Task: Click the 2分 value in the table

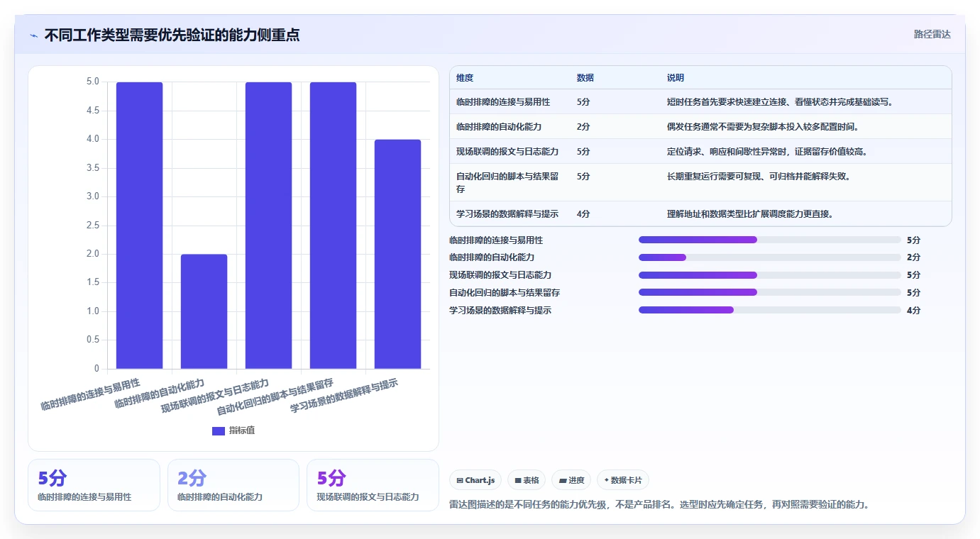Action: tap(583, 127)
